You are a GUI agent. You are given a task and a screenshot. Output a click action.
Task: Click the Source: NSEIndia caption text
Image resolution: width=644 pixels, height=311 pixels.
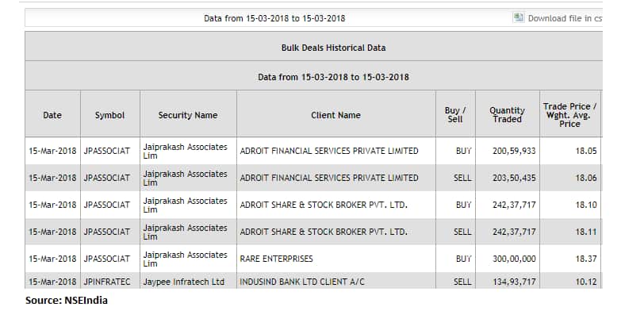(x=67, y=301)
